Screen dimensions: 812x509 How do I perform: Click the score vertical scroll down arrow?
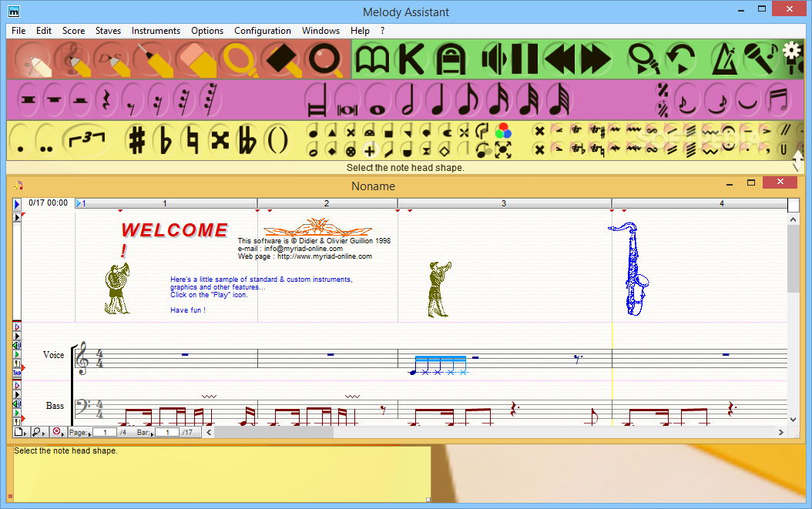[793, 420]
